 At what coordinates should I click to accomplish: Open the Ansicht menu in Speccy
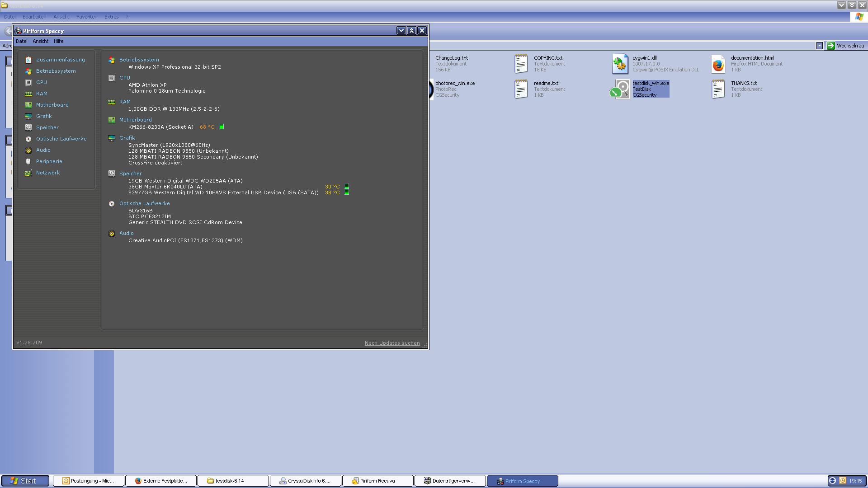pos(40,41)
